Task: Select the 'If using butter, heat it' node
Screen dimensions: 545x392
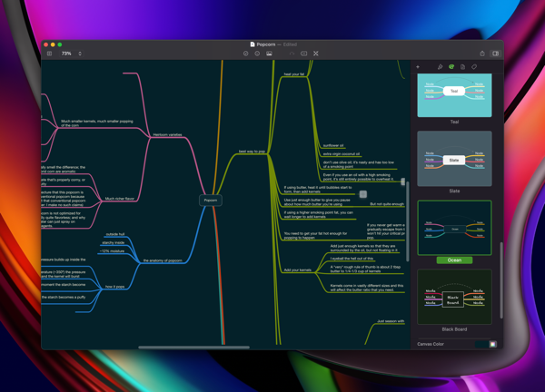Action: (x=318, y=190)
